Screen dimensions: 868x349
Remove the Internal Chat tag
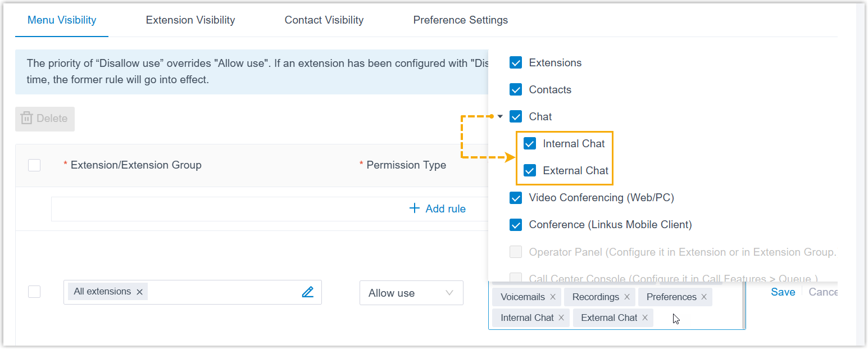(x=561, y=318)
